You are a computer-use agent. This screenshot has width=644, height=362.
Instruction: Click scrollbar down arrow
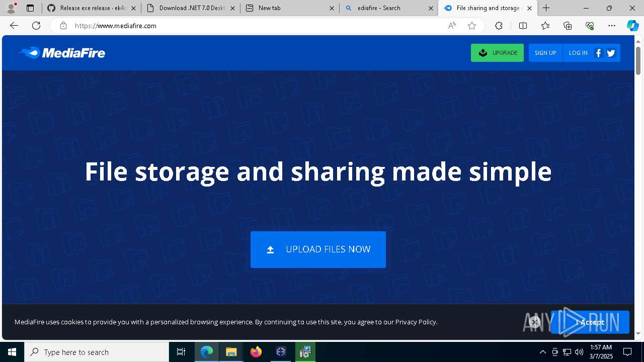[638, 333]
